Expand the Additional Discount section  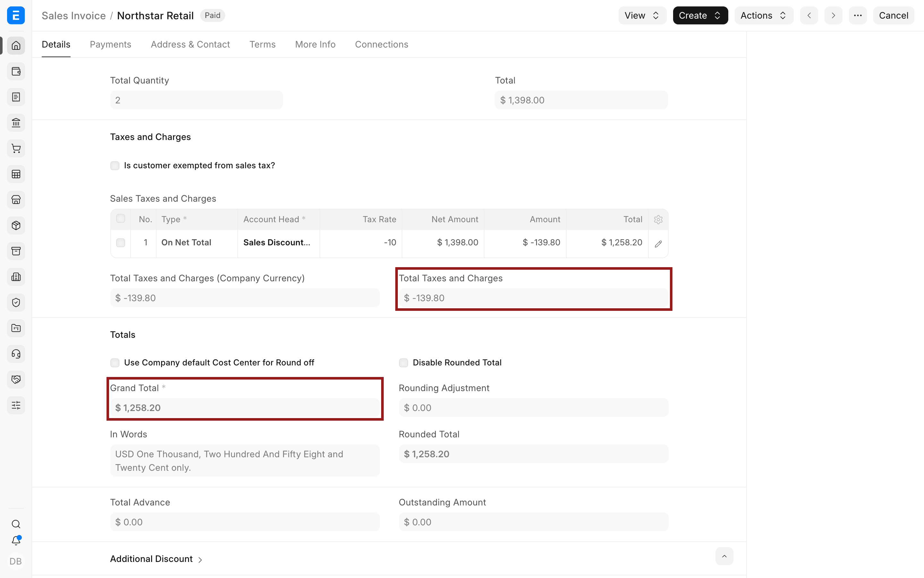(x=156, y=559)
